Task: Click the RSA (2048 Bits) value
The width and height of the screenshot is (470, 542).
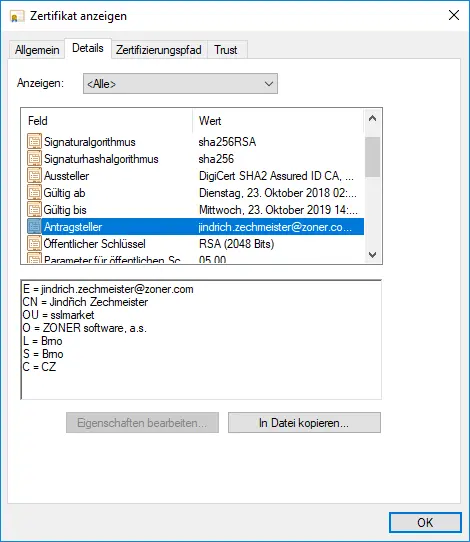Action: pos(237,244)
